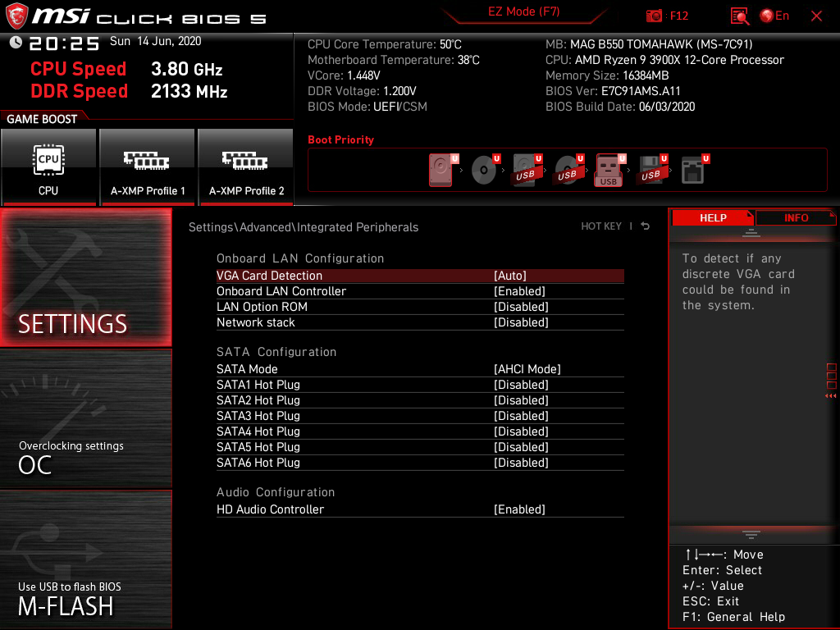The height and width of the screenshot is (630, 840).
Task: Click the clock icon beside the time
Action: click(x=16, y=42)
